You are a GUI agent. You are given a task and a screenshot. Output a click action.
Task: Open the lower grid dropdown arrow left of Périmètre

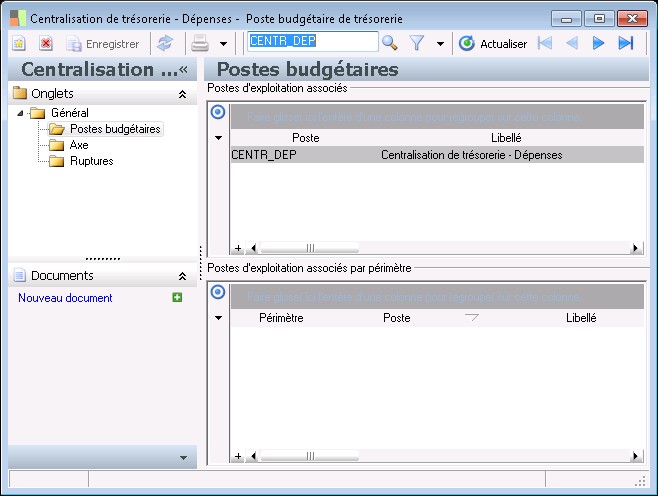click(x=218, y=318)
